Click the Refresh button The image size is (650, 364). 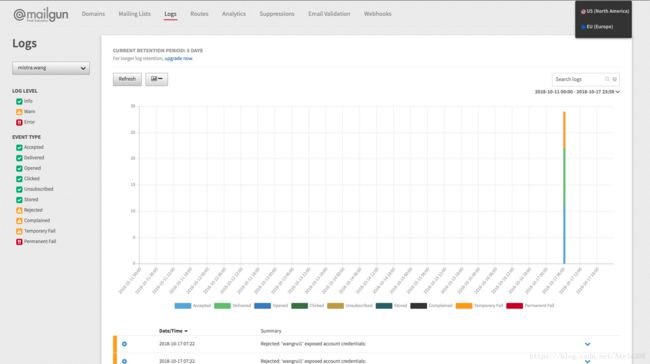127,79
